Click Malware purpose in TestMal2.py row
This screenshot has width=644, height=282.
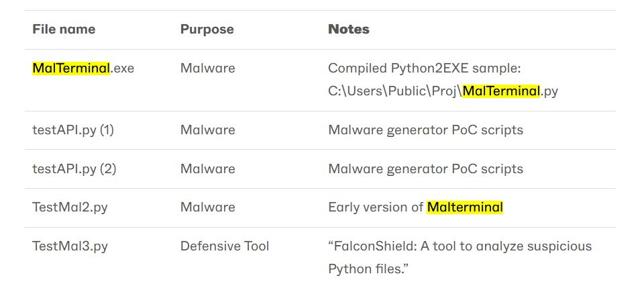pos(207,207)
